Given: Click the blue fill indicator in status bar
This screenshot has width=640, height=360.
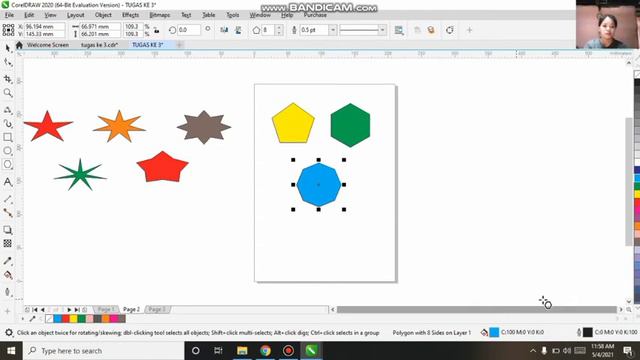Looking at the screenshot, I should (x=494, y=333).
